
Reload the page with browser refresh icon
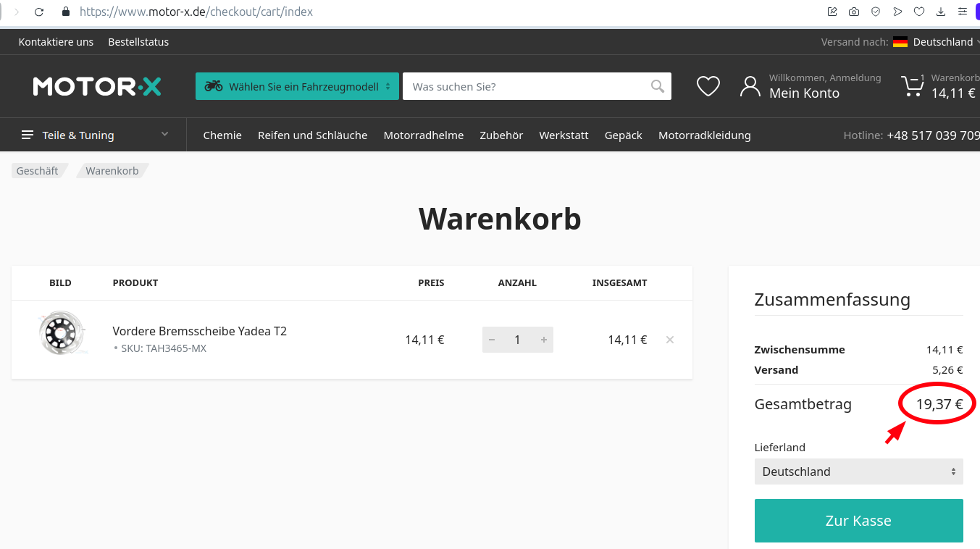point(39,12)
